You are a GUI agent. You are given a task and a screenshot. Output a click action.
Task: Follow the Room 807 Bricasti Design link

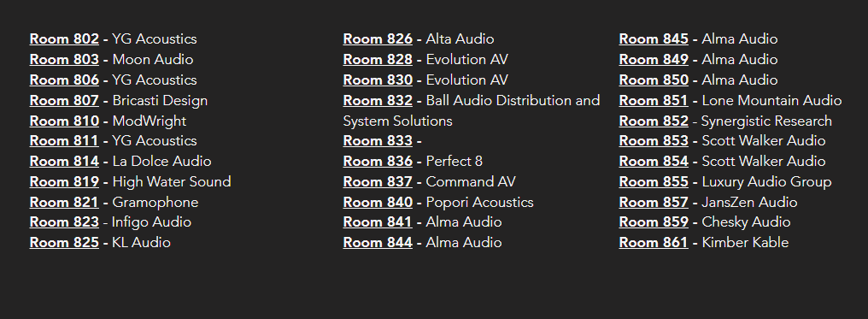pos(64,101)
